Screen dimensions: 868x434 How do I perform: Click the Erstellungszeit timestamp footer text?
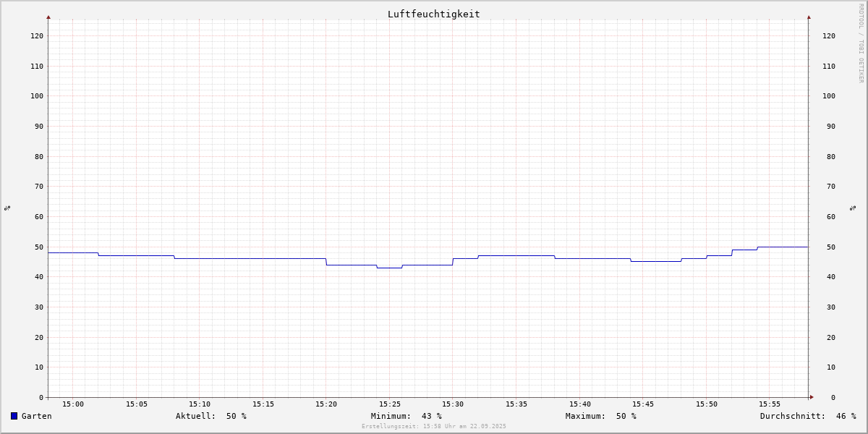point(434,426)
